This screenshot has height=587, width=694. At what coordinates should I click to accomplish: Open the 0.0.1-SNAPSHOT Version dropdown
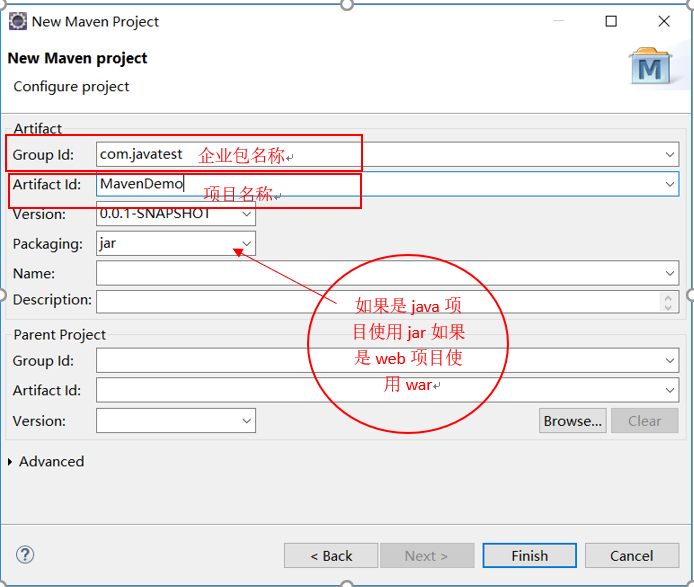[x=247, y=214]
